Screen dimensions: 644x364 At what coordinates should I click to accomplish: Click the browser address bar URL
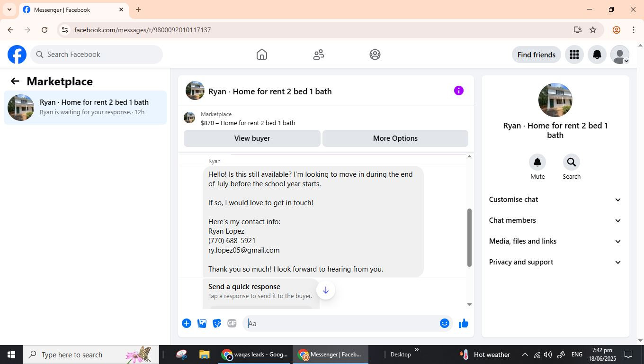143,30
